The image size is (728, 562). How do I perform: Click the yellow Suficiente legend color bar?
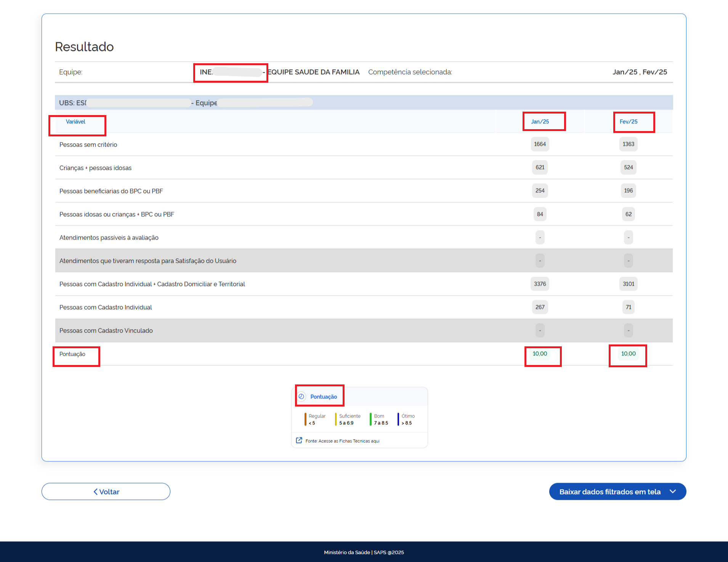(x=336, y=419)
